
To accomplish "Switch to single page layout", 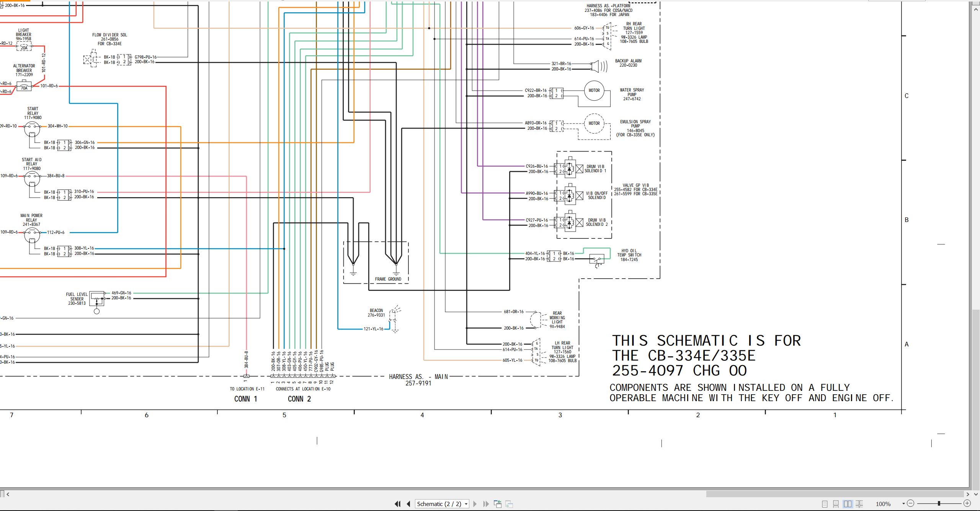I will pos(825,504).
